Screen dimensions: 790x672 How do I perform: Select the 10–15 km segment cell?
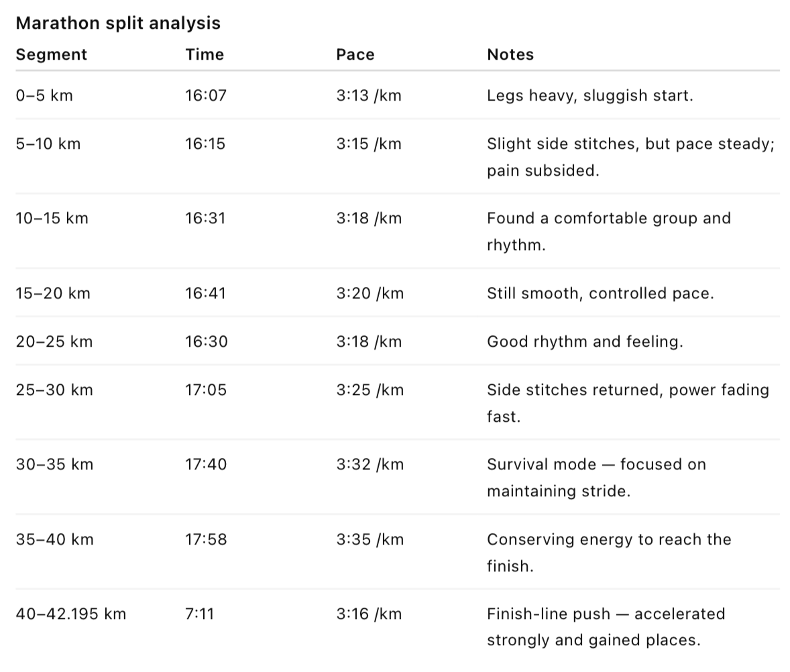click(52, 218)
